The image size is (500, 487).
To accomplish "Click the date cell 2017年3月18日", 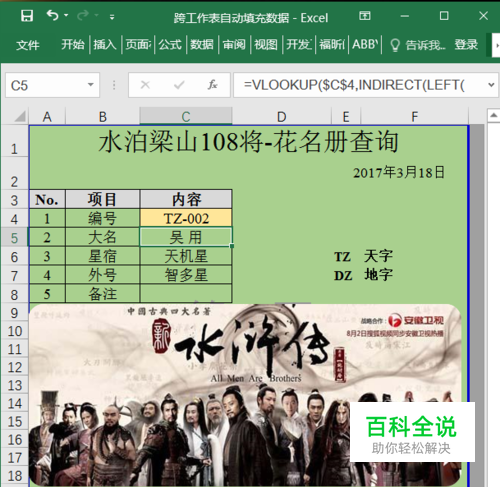I will (399, 173).
